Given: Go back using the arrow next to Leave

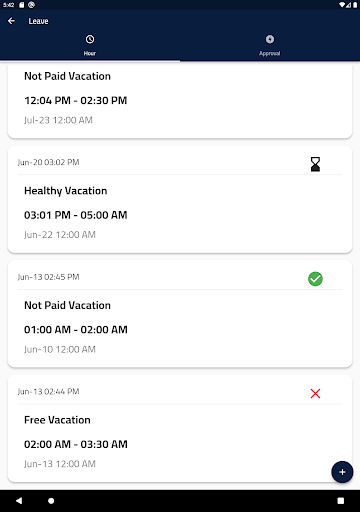Looking at the screenshot, I should point(11,21).
